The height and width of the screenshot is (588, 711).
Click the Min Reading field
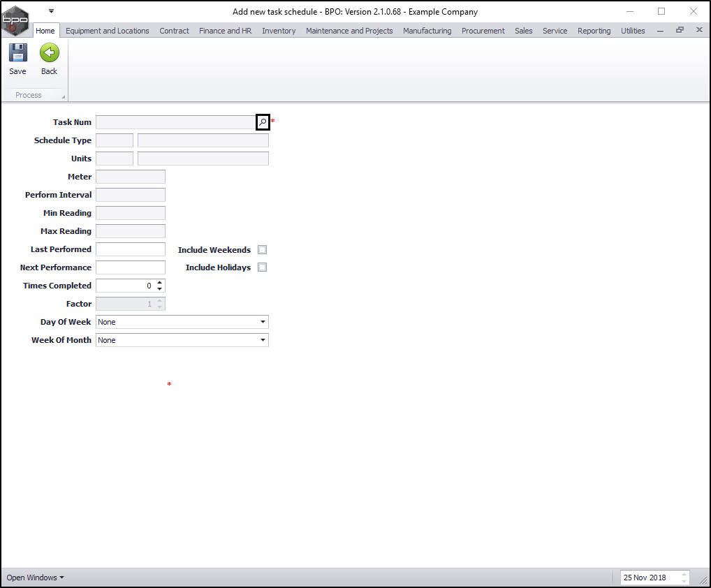[131, 213]
